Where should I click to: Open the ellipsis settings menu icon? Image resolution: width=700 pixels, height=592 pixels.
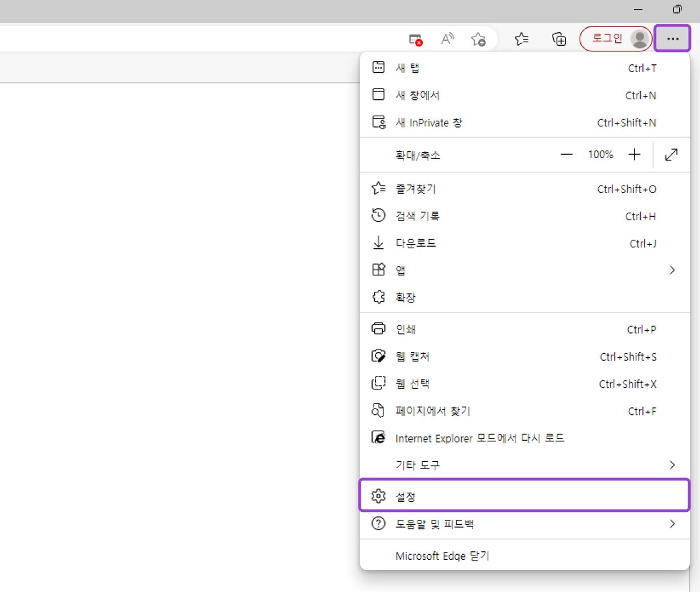point(672,39)
